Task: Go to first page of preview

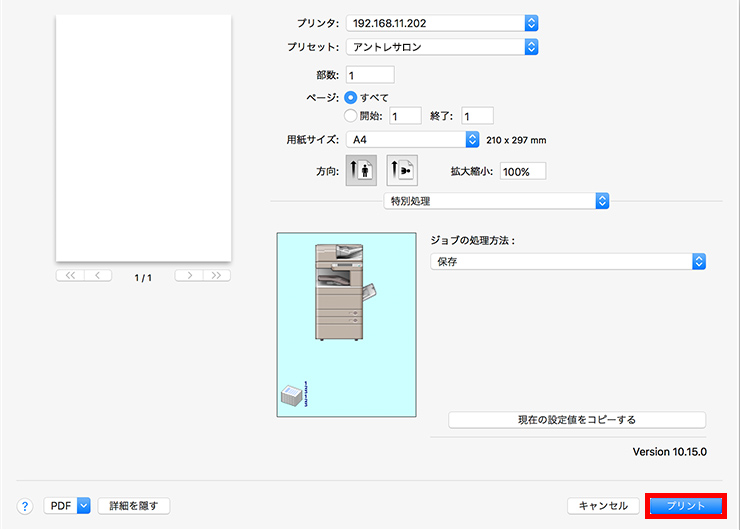Action: (x=69, y=275)
